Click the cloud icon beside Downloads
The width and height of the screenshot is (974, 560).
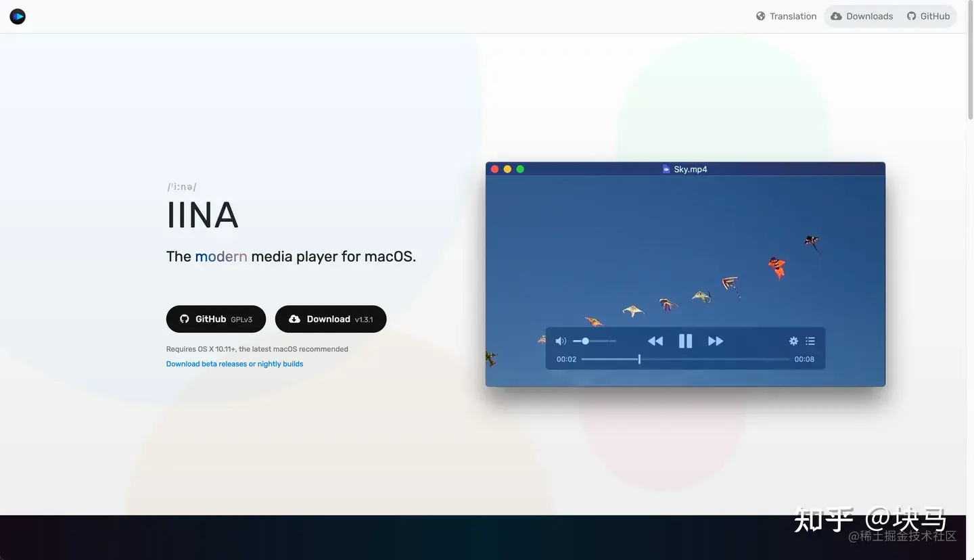coord(836,16)
